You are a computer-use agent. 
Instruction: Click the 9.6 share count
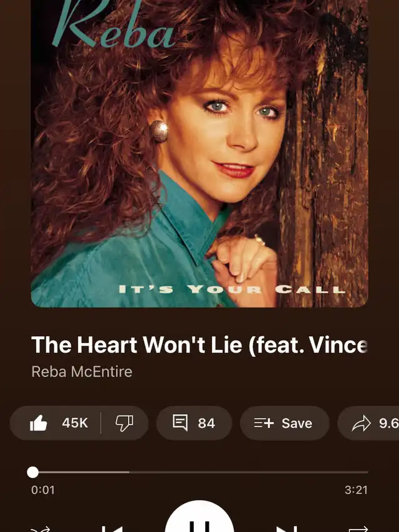[x=389, y=423]
